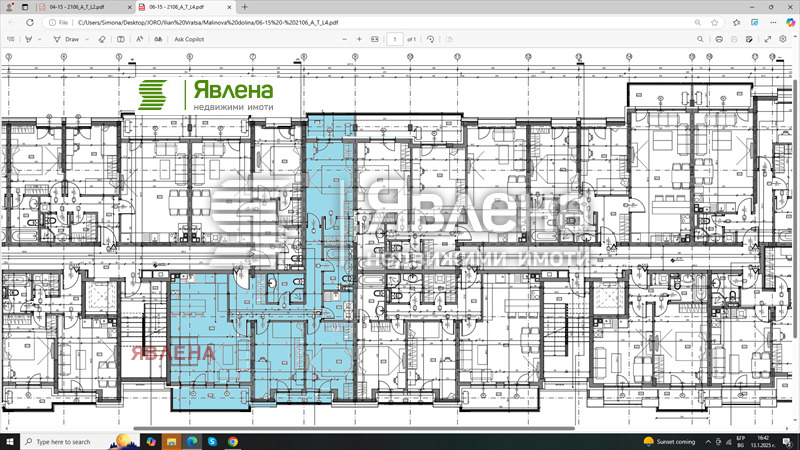Open find search in PDF
This screenshot has height=450, width=800.
tap(698, 39)
